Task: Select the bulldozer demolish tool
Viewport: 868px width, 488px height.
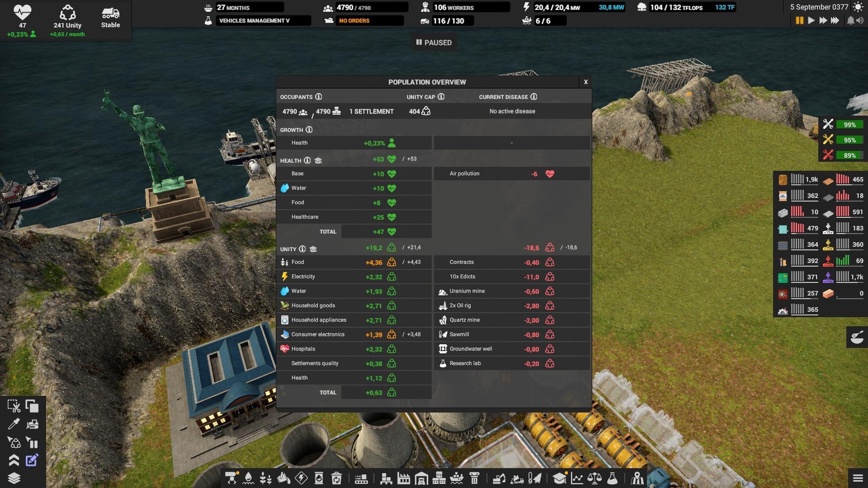Action: 32,424
